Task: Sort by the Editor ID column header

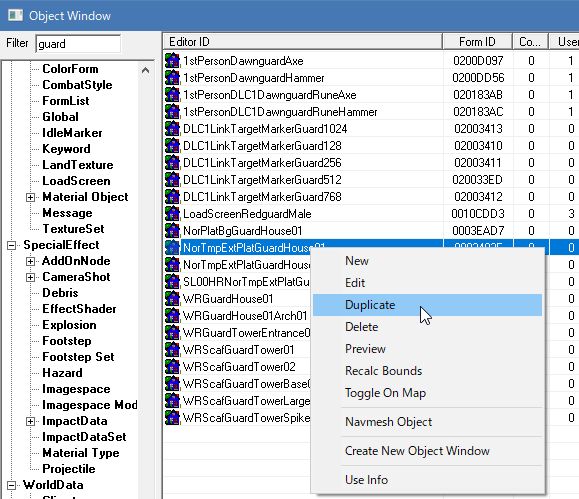Action: pos(303,42)
